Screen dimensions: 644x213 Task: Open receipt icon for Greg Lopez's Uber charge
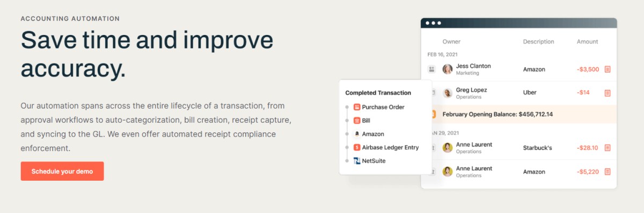608,93
